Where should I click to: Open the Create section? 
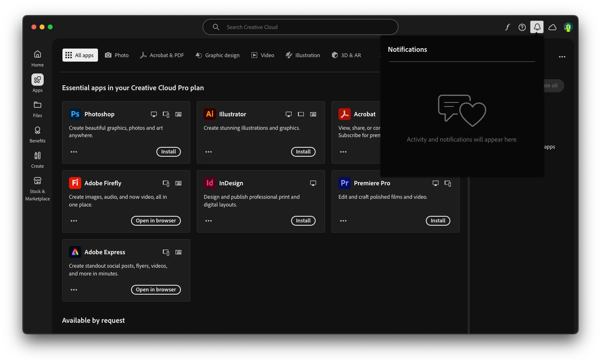(x=38, y=160)
